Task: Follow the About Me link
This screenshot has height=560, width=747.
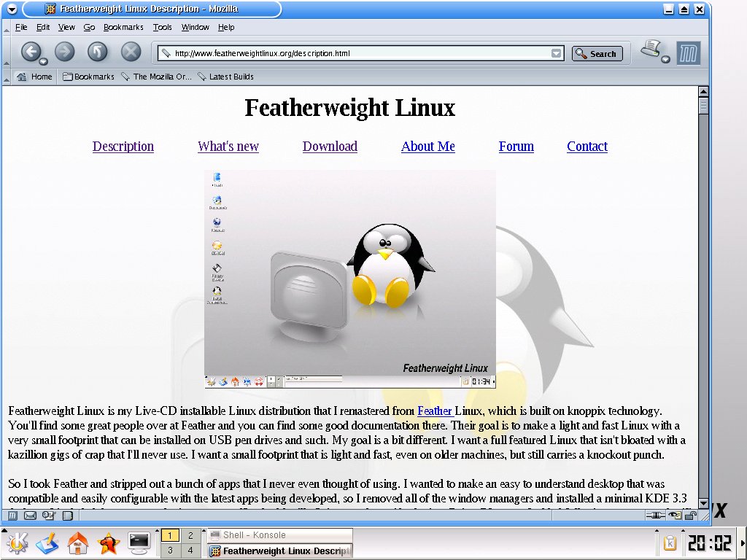Action: tap(427, 146)
